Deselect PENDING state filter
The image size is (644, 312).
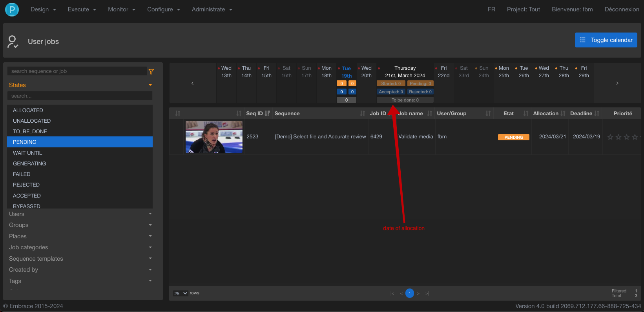click(80, 142)
